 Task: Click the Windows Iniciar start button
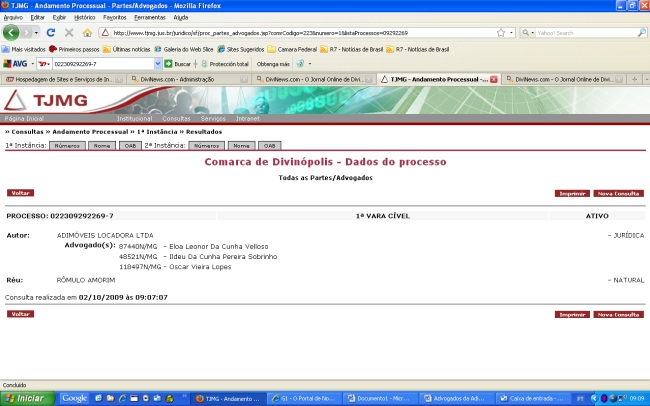tap(27, 399)
